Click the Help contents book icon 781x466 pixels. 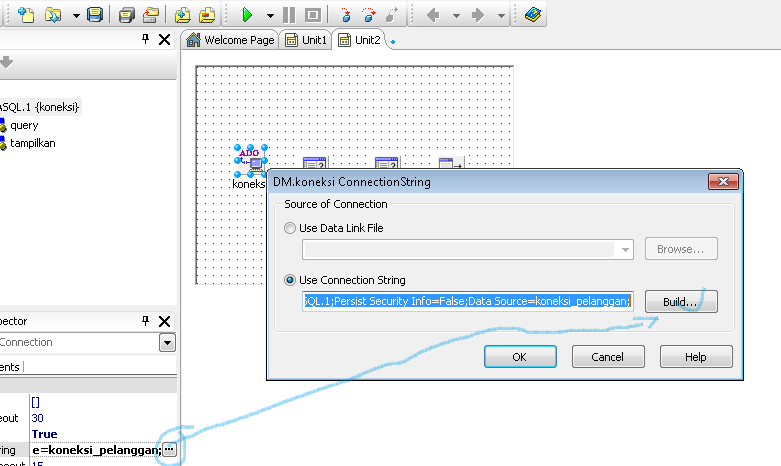point(532,15)
